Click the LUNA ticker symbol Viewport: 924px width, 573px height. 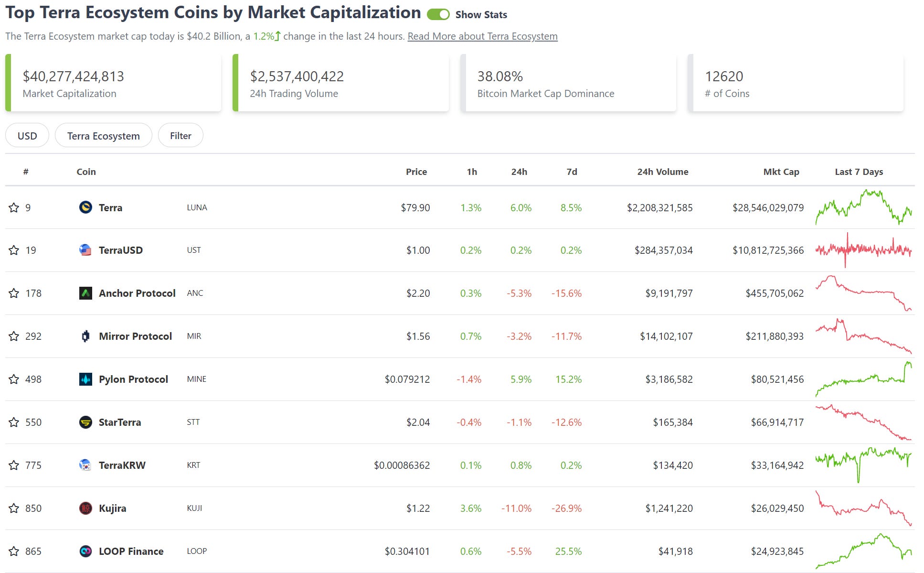click(x=197, y=207)
